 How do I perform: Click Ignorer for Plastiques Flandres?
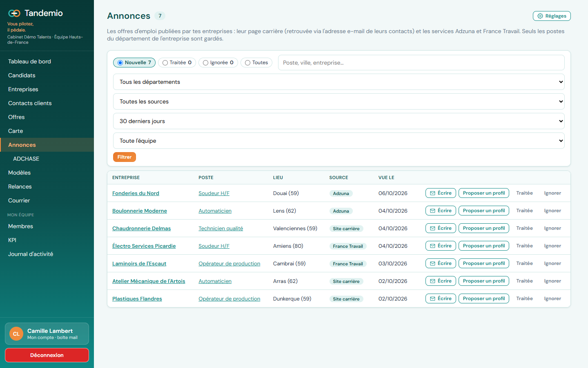pos(552,298)
